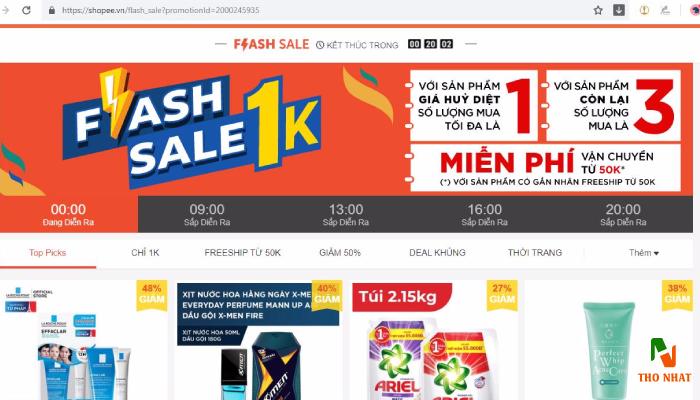Open the download extension icon

pos(619,10)
